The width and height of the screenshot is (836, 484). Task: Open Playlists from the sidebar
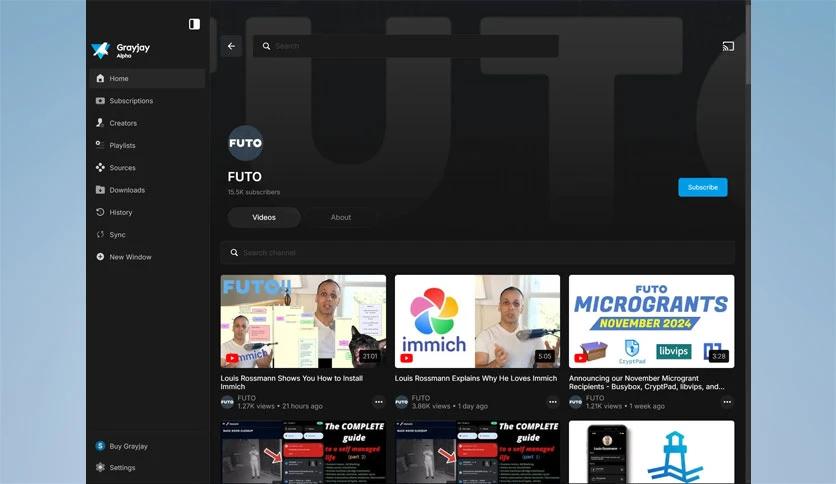coord(122,145)
